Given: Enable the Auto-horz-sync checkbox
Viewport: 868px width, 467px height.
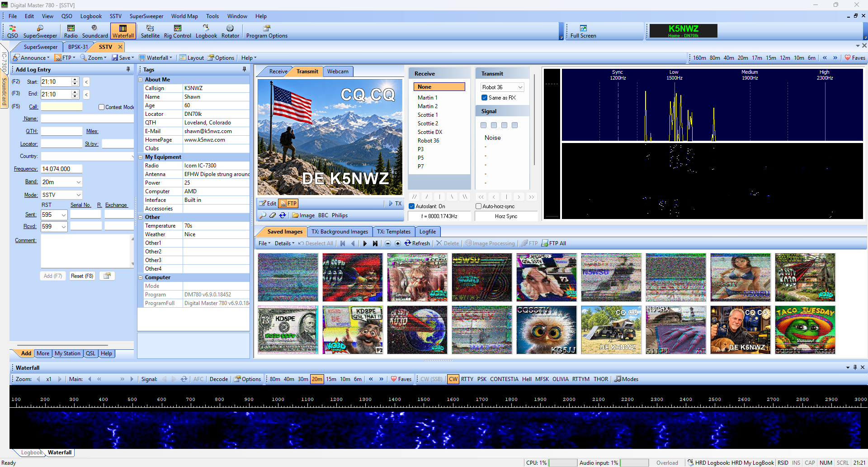Looking at the screenshot, I should click(478, 206).
